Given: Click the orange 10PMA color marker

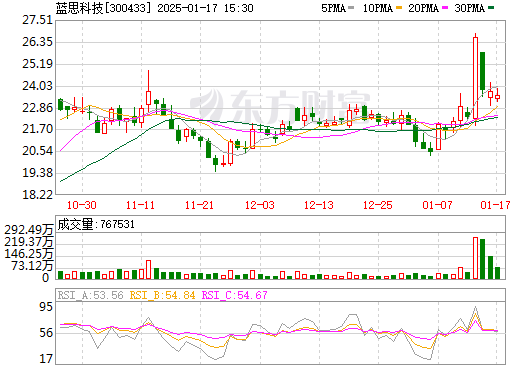Looking at the screenshot, I should click(399, 8).
